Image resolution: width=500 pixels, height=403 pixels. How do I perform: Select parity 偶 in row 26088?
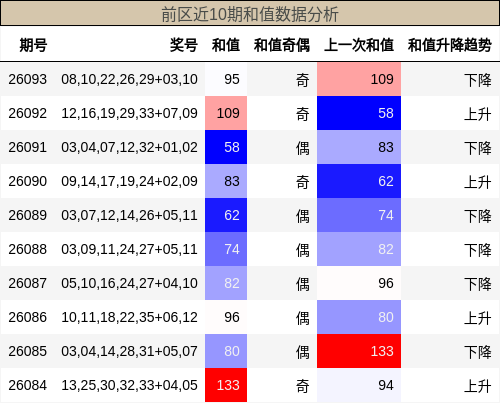coord(303,250)
